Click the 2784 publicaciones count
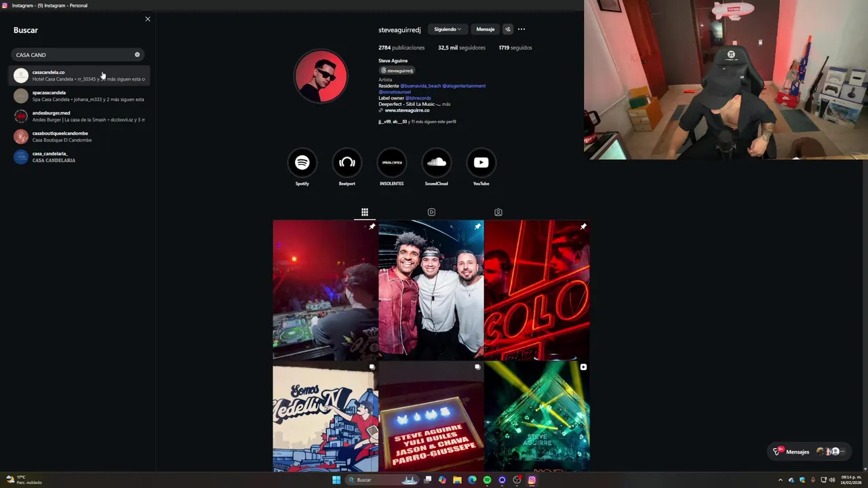868x488 pixels. coord(401,47)
